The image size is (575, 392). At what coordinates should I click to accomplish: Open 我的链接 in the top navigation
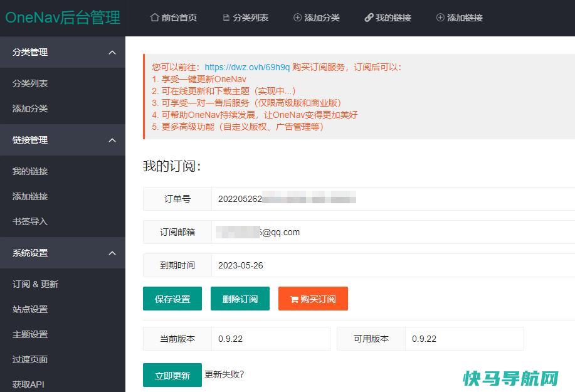coord(388,17)
